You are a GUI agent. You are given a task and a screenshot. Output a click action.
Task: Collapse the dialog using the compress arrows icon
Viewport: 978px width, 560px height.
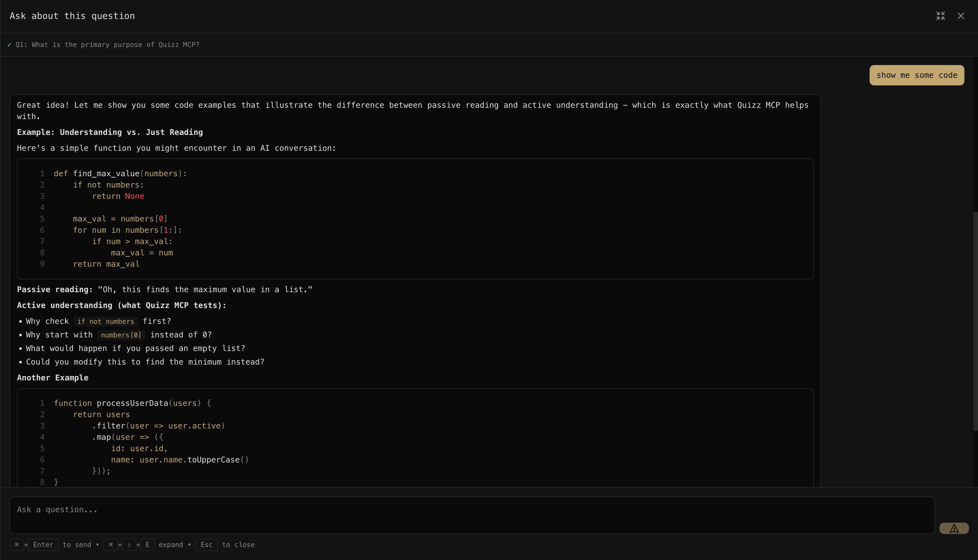[x=940, y=16]
